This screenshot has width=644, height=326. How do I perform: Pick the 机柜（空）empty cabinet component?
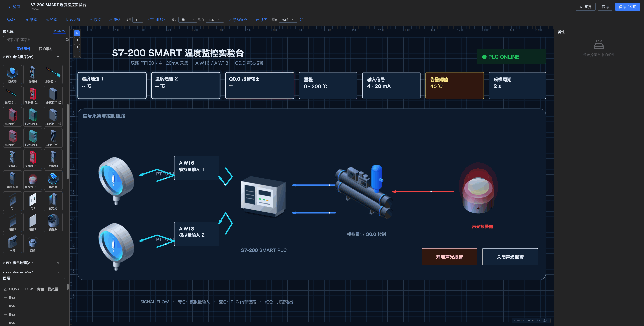point(53,138)
